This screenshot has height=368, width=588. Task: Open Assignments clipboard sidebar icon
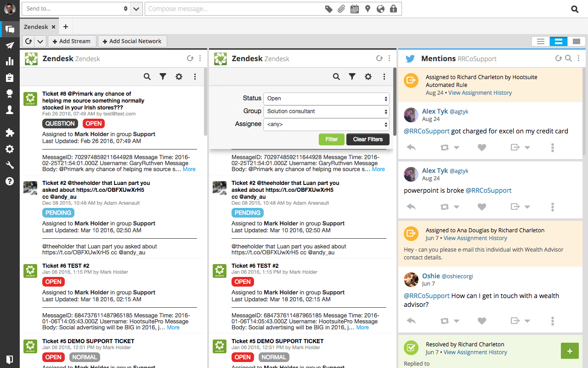click(x=10, y=78)
